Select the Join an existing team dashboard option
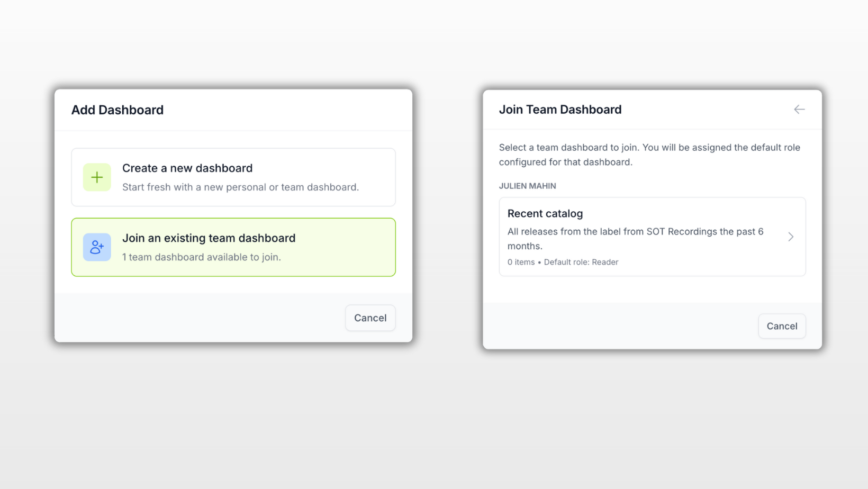The width and height of the screenshot is (868, 489). [x=233, y=247]
